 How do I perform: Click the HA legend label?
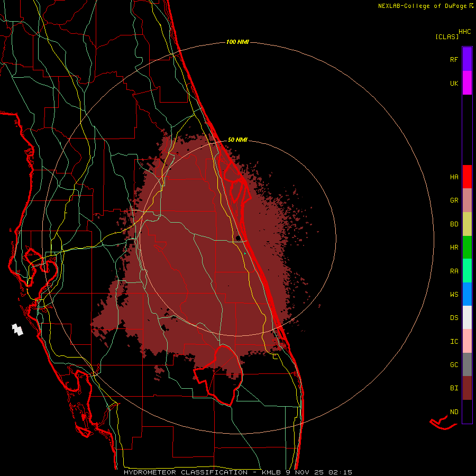[454, 177]
